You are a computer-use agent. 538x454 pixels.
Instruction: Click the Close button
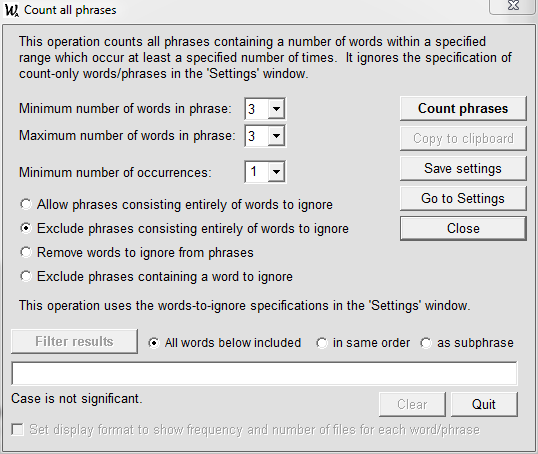click(x=463, y=228)
